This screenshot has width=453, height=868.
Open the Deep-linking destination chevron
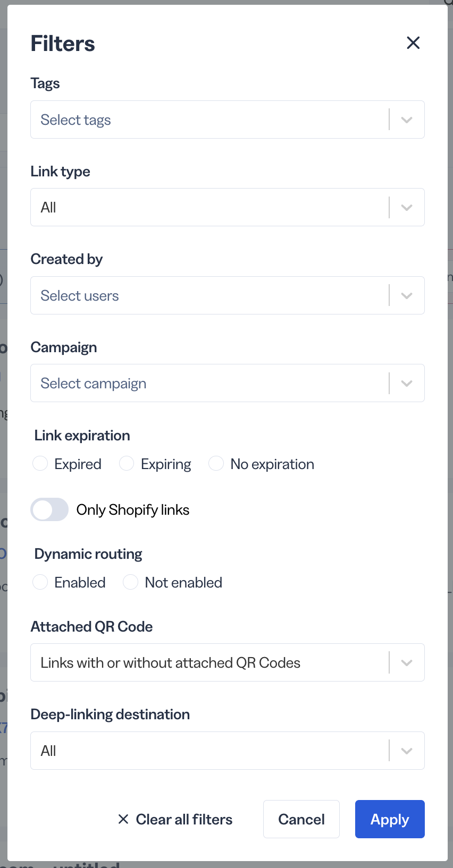click(407, 751)
